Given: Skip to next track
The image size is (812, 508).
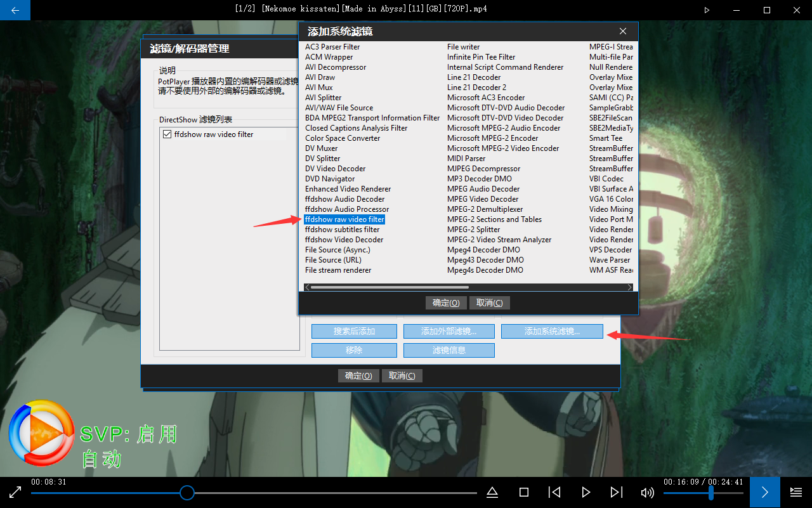Looking at the screenshot, I should coord(616,492).
